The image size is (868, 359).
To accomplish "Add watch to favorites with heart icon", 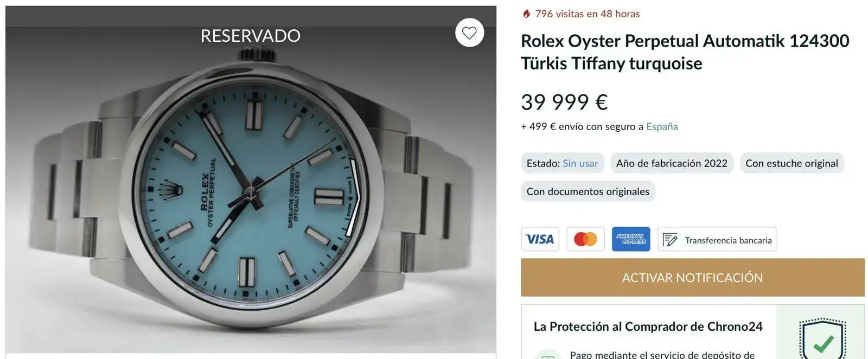I will click(x=469, y=33).
